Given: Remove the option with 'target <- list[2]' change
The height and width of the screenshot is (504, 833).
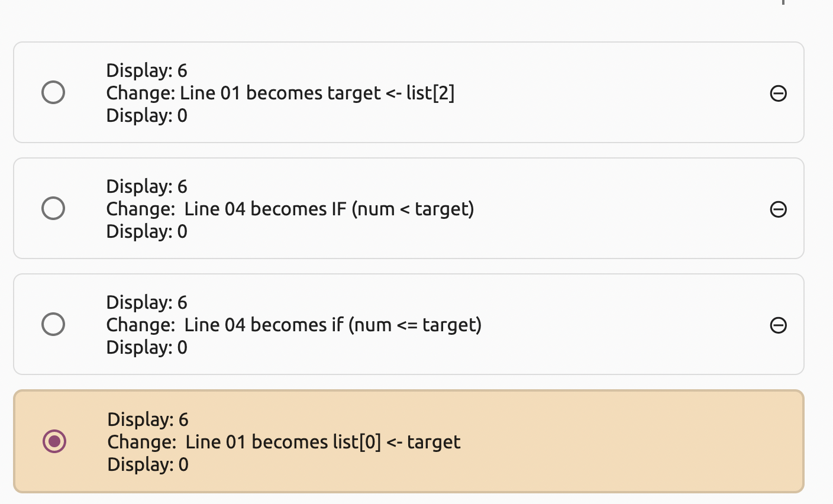Looking at the screenshot, I should coord(780,93).
